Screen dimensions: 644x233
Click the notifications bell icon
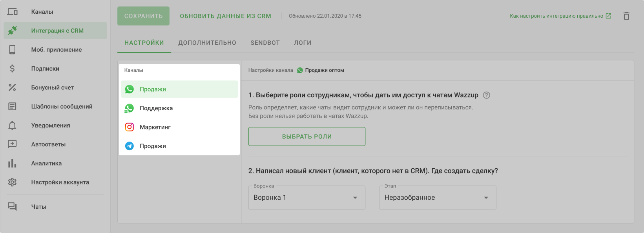click(x=13, y=126)
